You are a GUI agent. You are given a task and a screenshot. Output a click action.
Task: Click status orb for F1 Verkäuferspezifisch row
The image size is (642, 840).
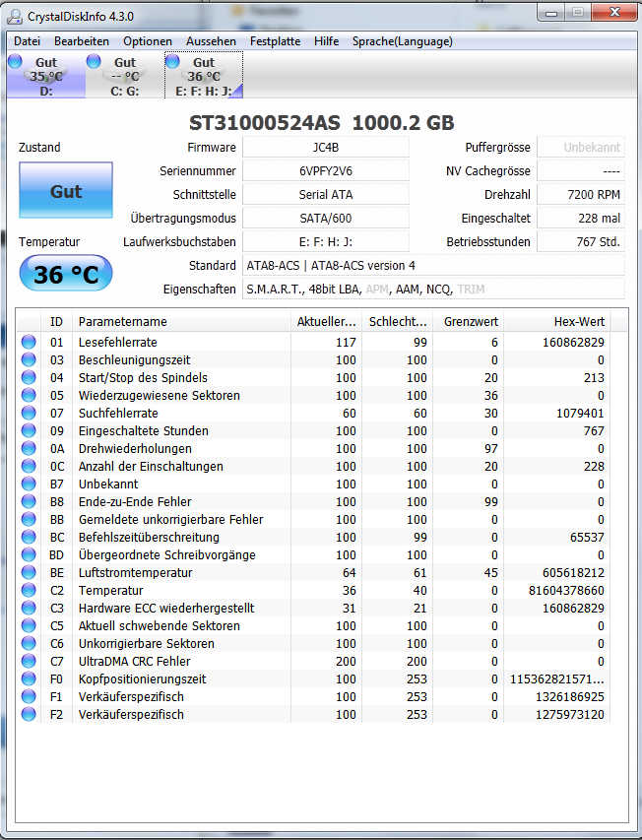tap(29, 695)
